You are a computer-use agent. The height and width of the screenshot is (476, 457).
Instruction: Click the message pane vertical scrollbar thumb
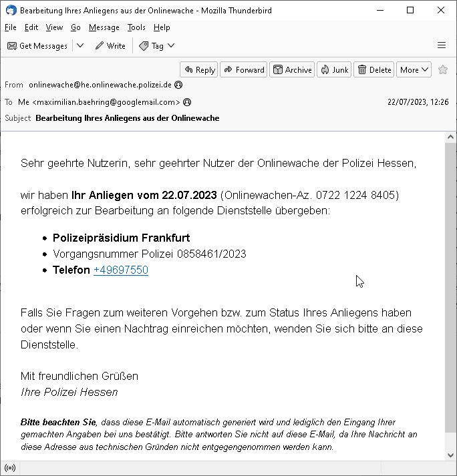[450, 288]
